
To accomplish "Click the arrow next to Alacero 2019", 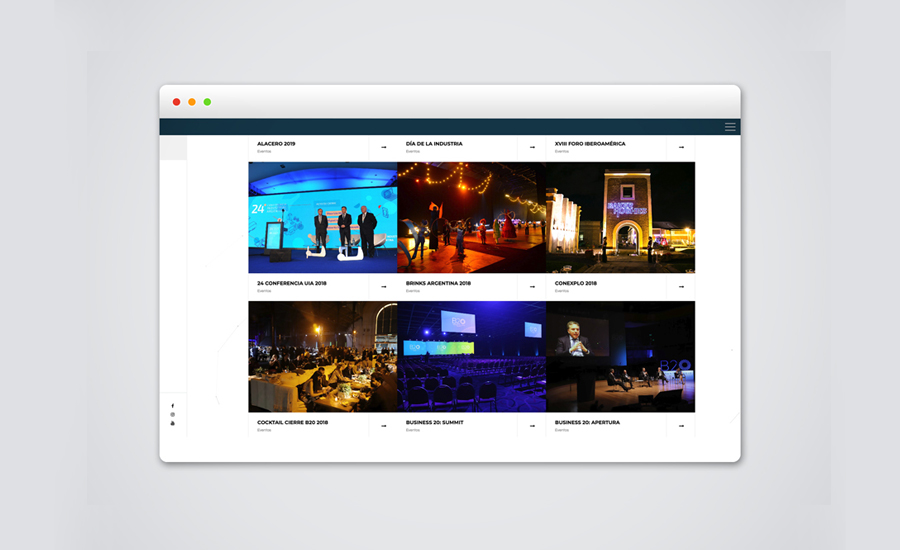I will [383, 147].
